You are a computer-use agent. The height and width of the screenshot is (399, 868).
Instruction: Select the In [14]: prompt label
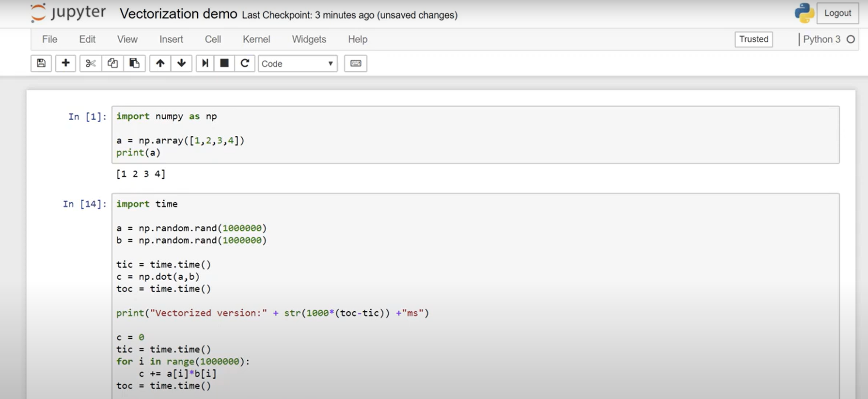85,204
